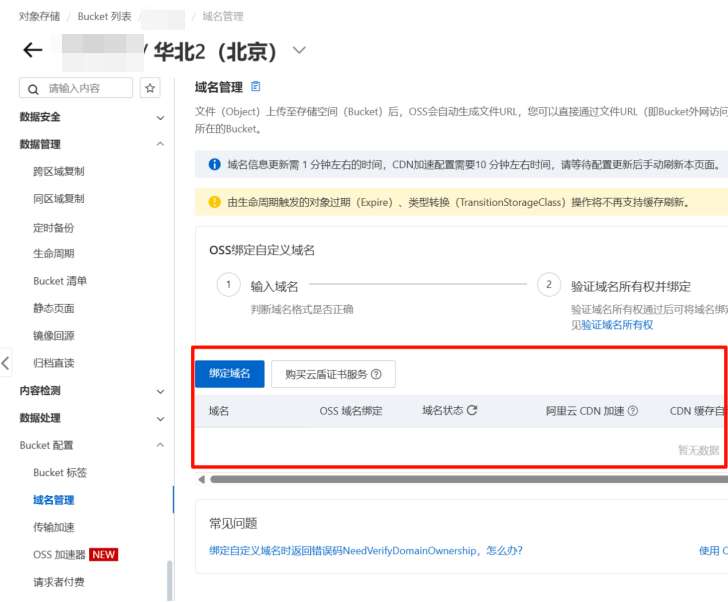Open 生命周期 in sidebar menu

click(54, 254)
